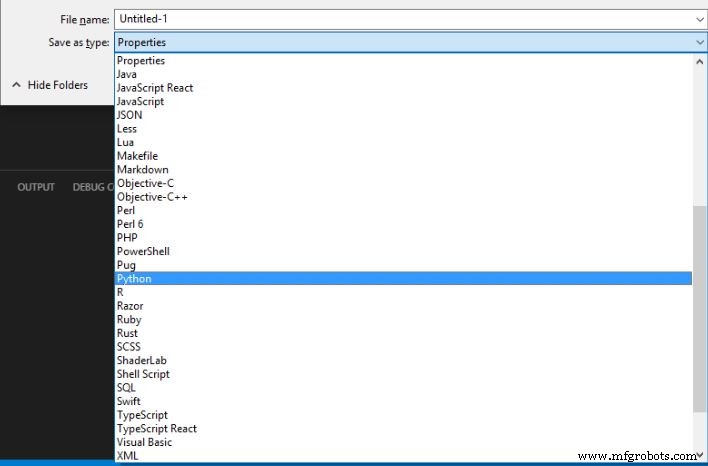The image size is (708, 466).
Task: Expand the File name history dropdown arrow
Action: pos(699,19)
